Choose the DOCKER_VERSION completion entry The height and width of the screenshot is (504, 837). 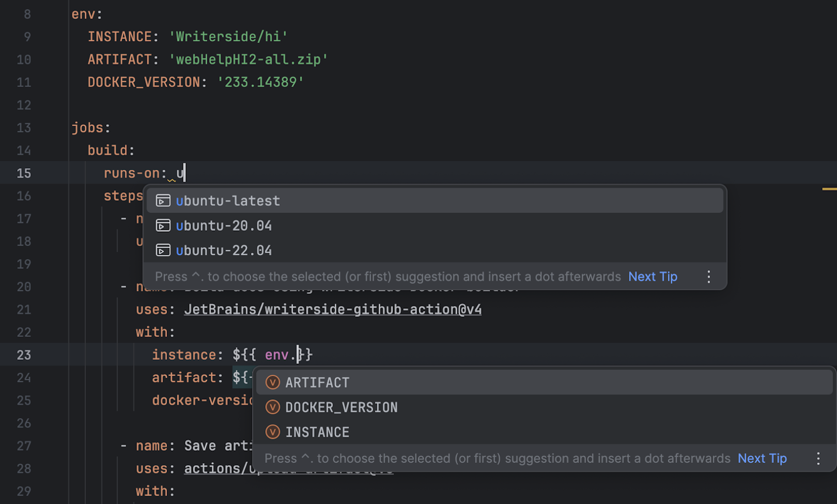pyautogui.click(x=342, y=407)
